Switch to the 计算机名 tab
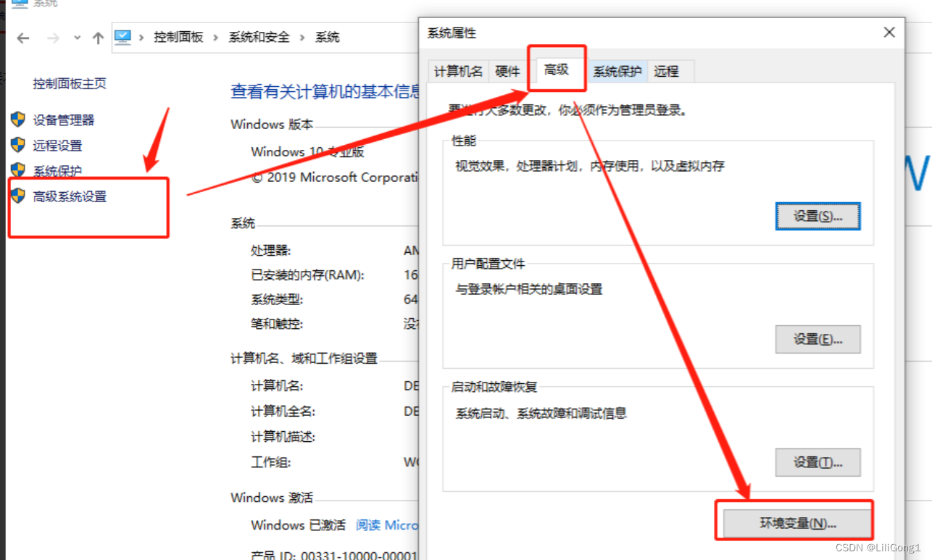Viewport: 932px width, 560px height. (x=457, y=71)
